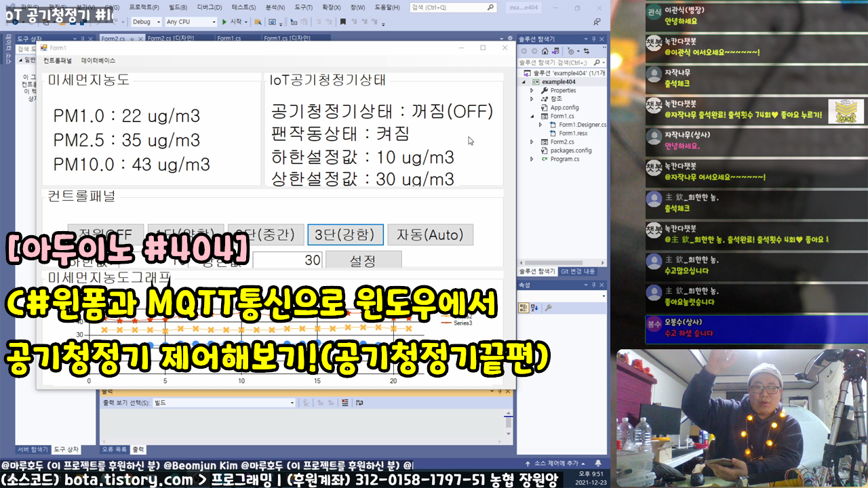Pin the Solution Explorer panel with pushpin icon
The height and width of the screenshot is (488, 868).
pos(593,39)
